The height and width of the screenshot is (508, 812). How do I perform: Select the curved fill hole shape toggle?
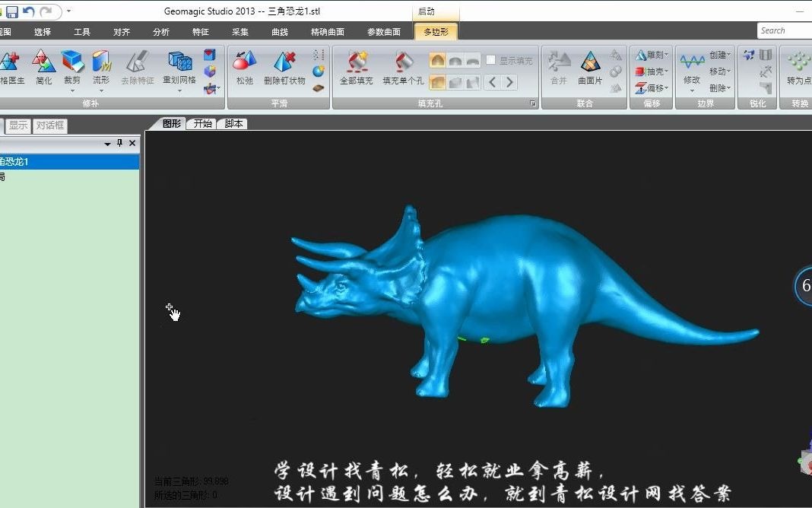(454, 60)
